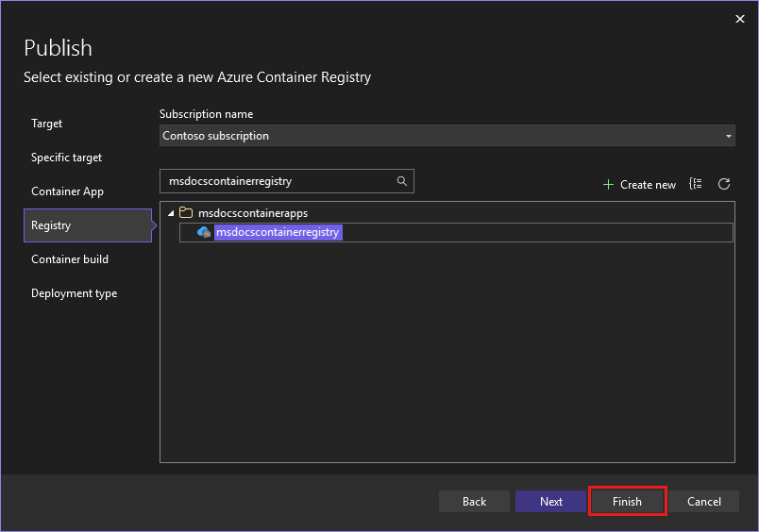
Task: Go to the Deployment type step
Action: pyautogui.click(x=74, y=293)
